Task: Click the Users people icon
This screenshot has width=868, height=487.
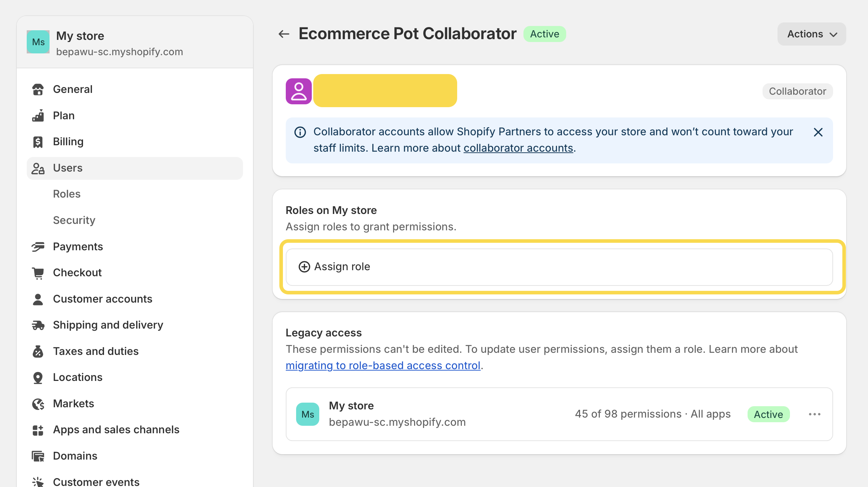Action: click(38, 168)
